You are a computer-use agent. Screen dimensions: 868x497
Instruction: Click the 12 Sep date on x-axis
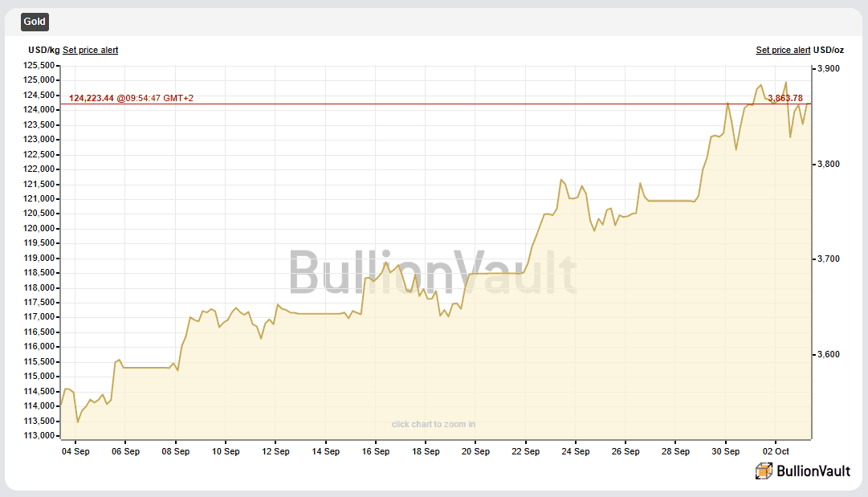pyautogui.click(x=275, y=451)
